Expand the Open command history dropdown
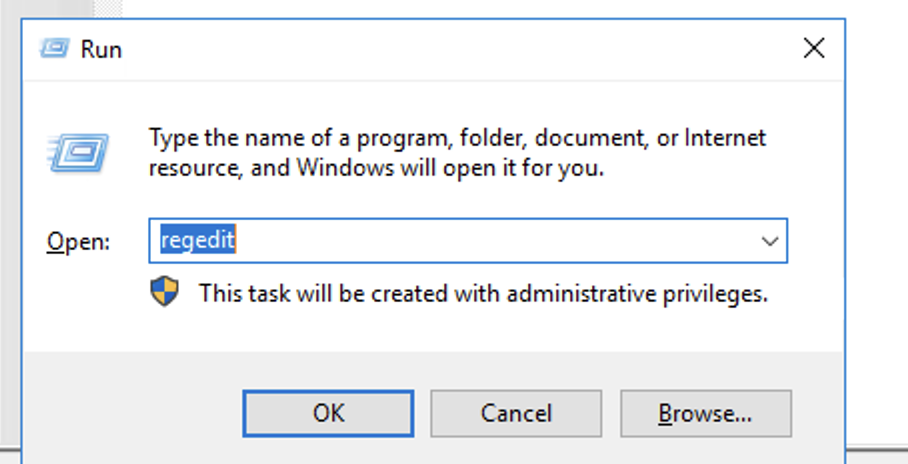 (769, 241)
